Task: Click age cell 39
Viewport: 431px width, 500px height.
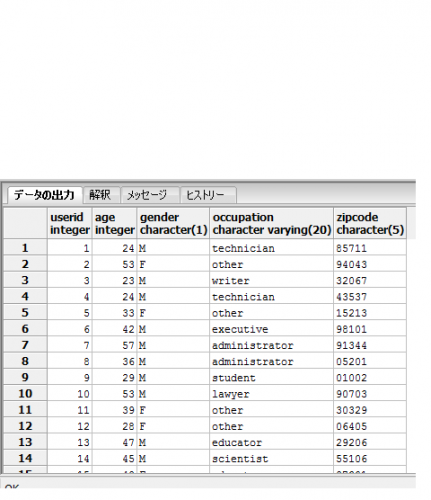Action: coord(114,410)
